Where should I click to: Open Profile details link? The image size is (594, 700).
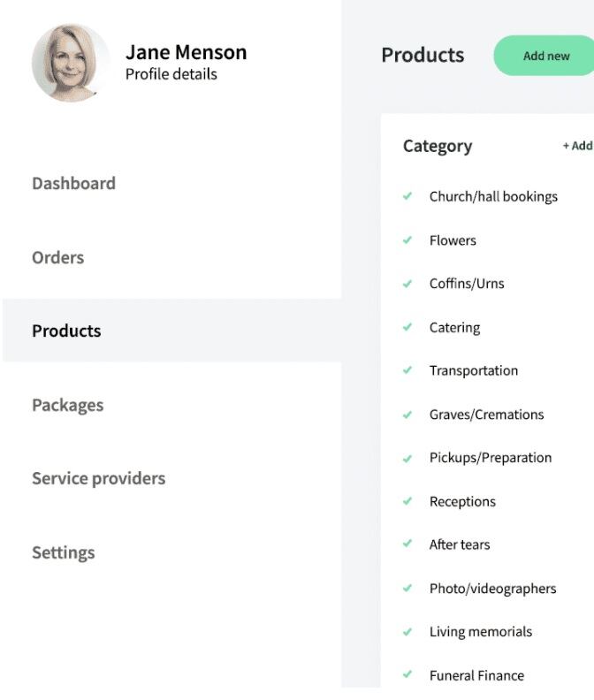point(171,74)
